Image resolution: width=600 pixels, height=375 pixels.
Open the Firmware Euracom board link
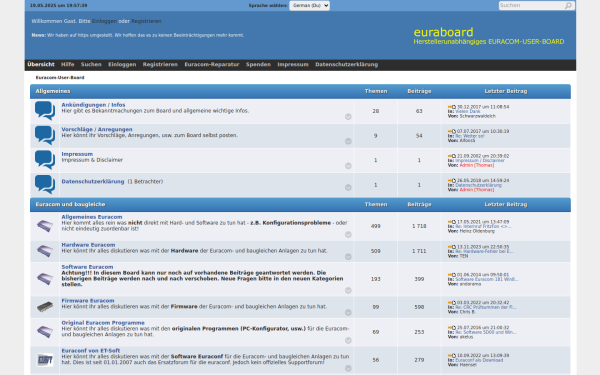click(88, 300)
